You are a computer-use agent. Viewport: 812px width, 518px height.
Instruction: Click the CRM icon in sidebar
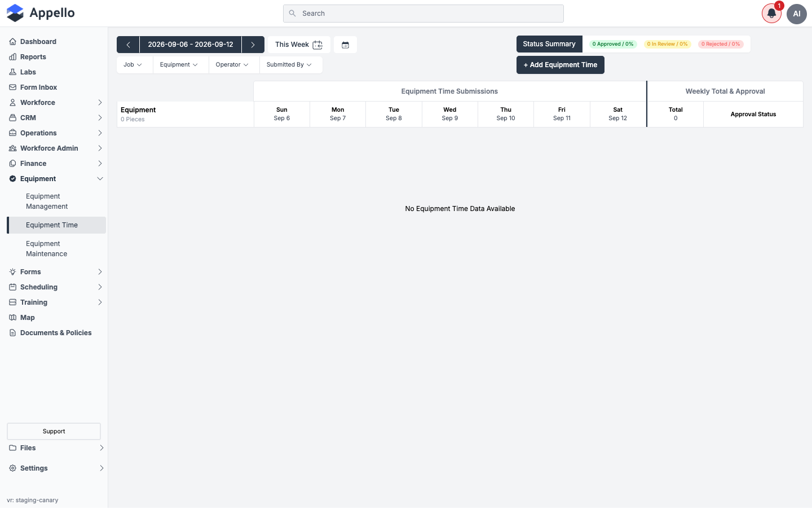point(12,118)
